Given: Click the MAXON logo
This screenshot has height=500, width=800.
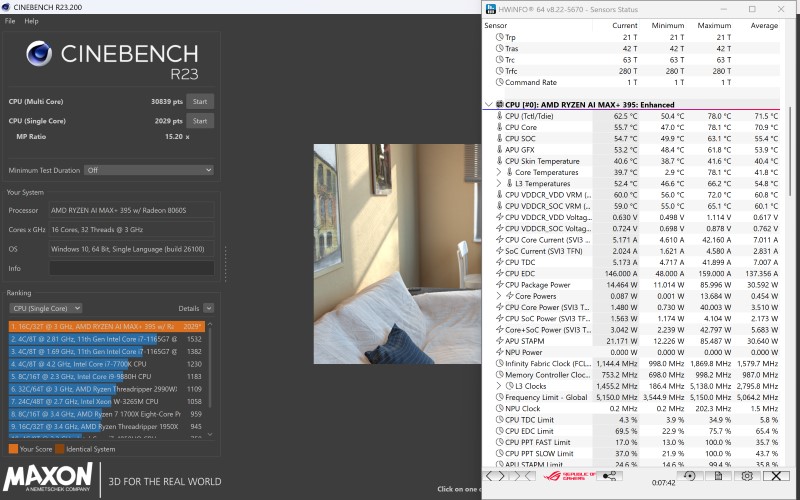Looking at the screenshot, I should point(48,478).
